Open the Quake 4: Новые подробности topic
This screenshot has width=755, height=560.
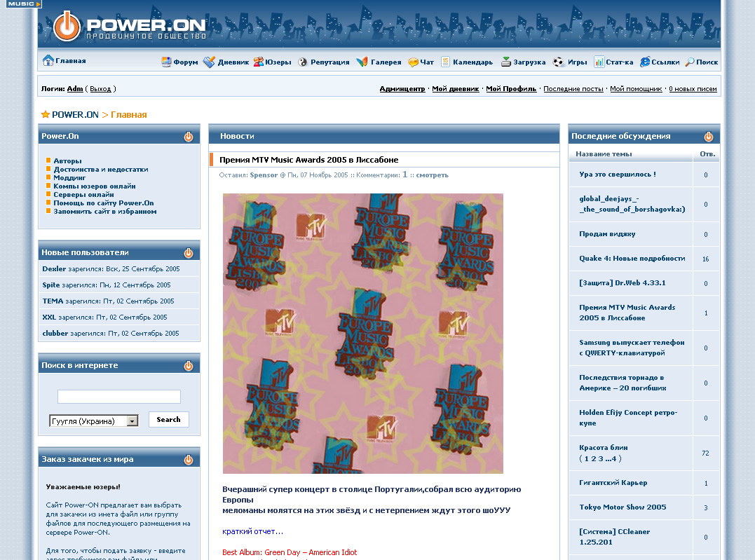point(632,259)
